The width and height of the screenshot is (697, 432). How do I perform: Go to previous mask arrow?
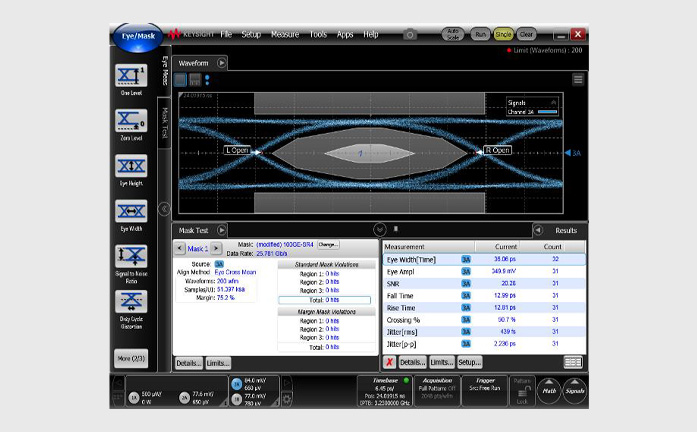pyautogui.click(x=179, y=248)
